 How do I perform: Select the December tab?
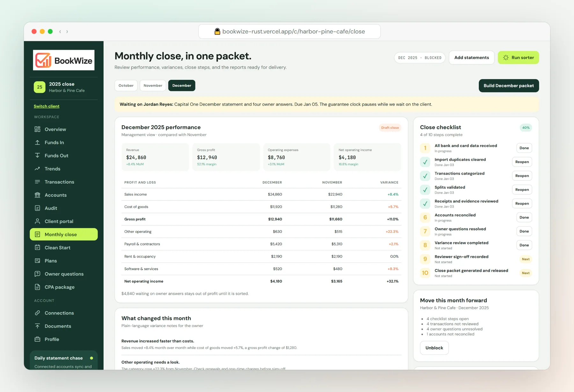coord(182,85)
